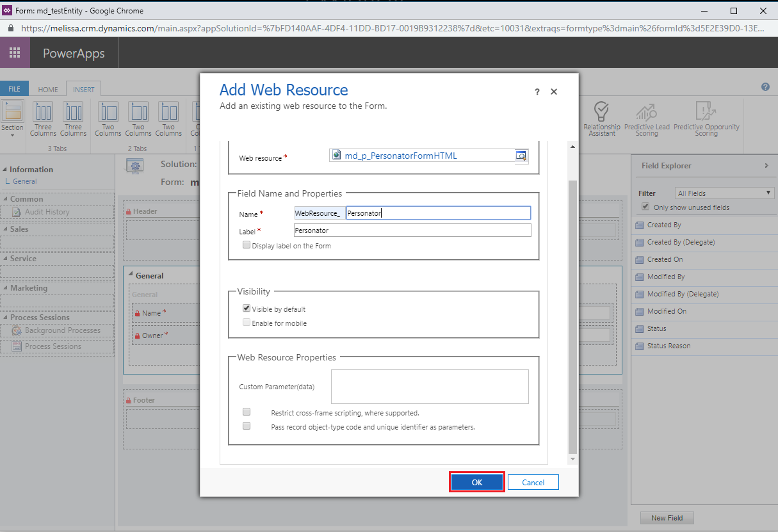Click the dialog help question mark icon
This screenshot has height=532, width=778.
(x=537, y=92)
